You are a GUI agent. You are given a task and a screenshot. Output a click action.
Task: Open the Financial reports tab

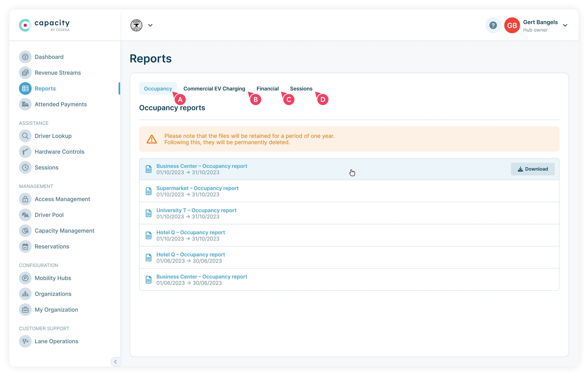tap(268, 89)
